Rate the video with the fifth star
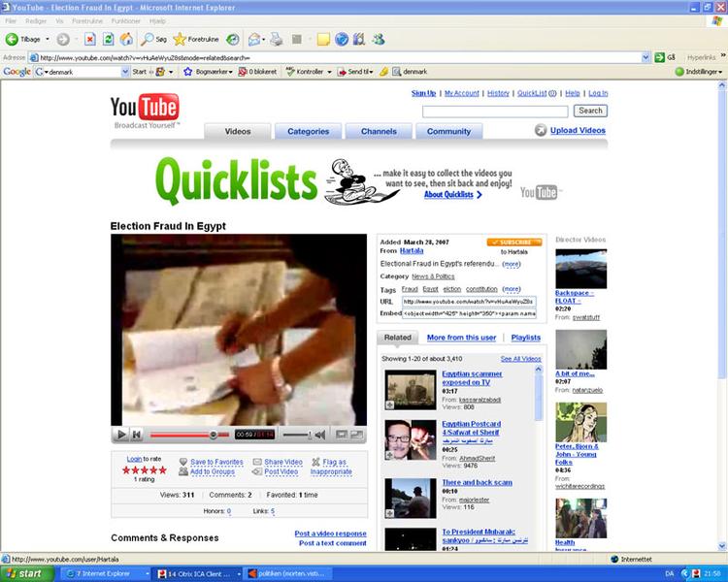This screenshot has height=582, width=728. (162, 470)
